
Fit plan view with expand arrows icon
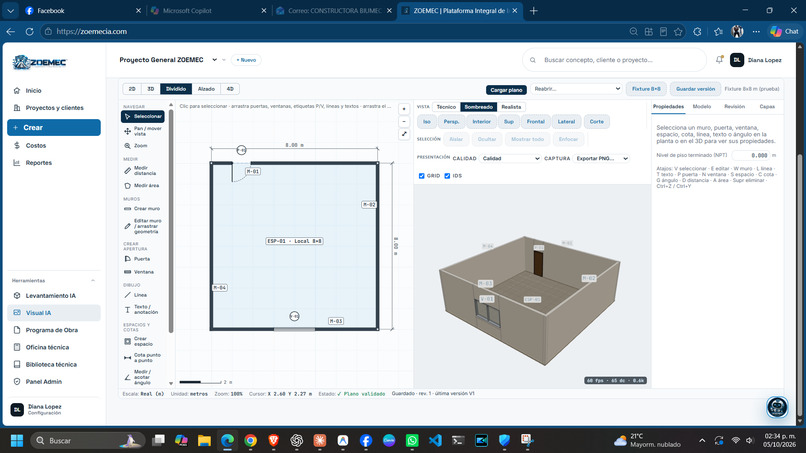(x=404, y=134)
